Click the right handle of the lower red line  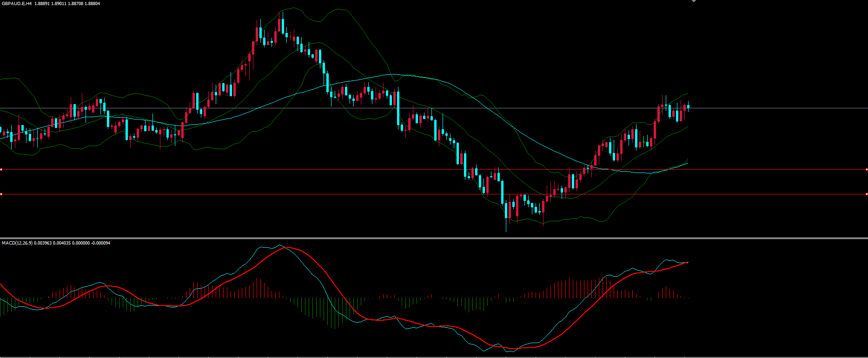[x=867, y=194]
